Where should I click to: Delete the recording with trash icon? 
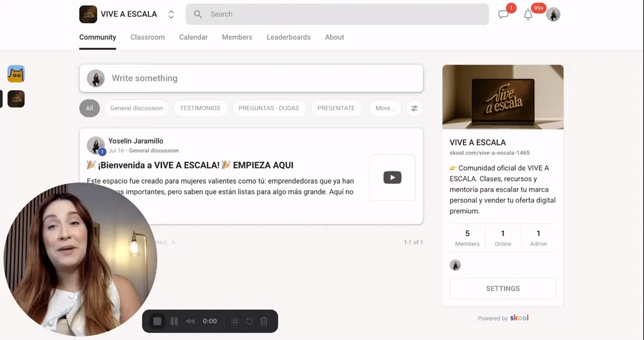point(264,321)
